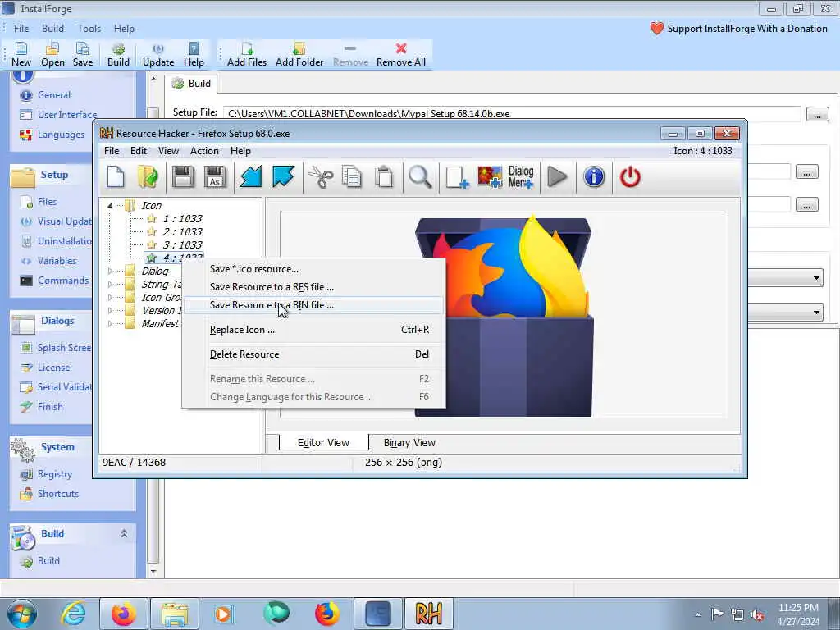The image size is (840, 630).
Task: Open the upper InstallForge dropdown behind the dialog
Action: (x=816, y=278)
